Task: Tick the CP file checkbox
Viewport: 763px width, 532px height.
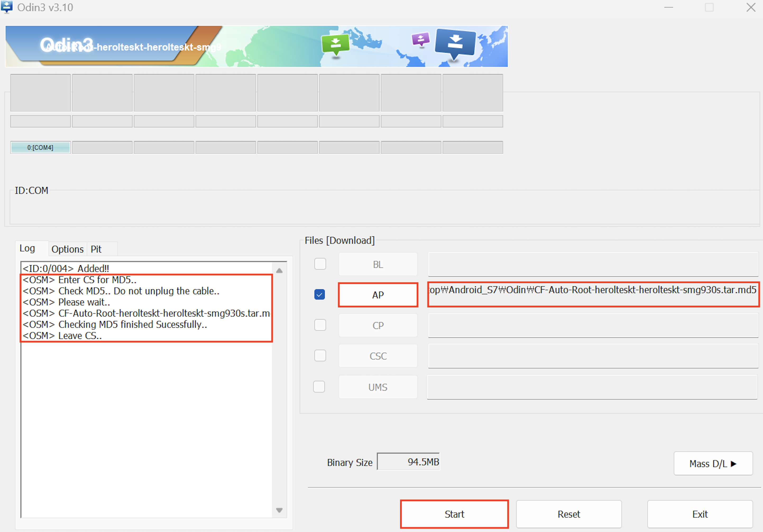Action: pos(320,325)
